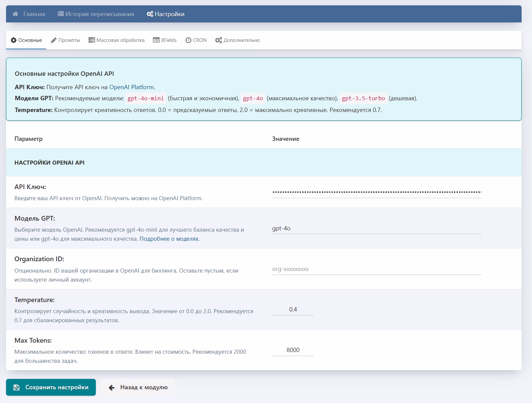Click the clock icon for CRON
532x403 pixels.
tap(188, 40)
